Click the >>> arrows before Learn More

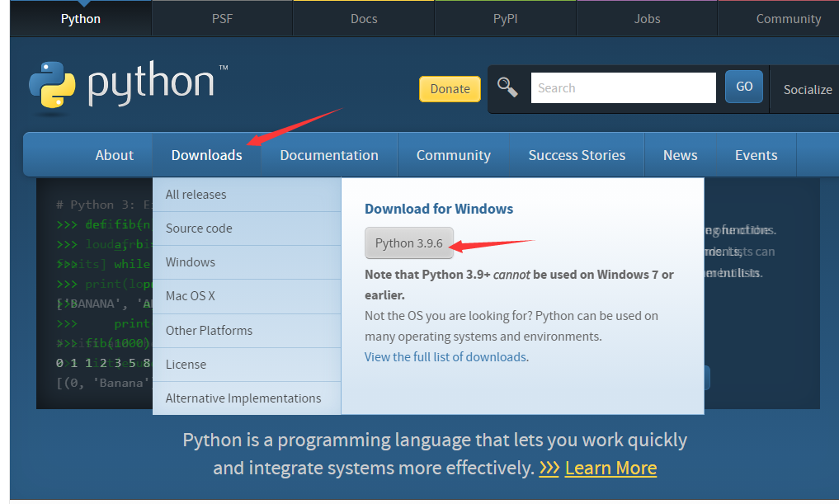[x=549, y=469]
